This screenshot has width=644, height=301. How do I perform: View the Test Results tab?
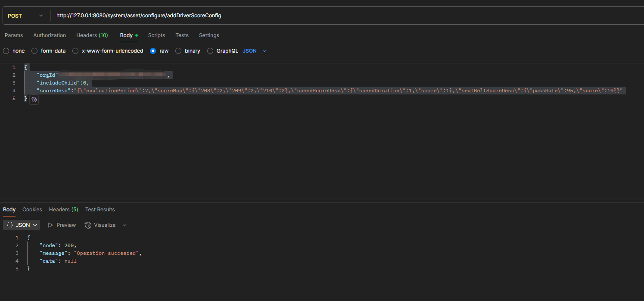tap(100, 210)
